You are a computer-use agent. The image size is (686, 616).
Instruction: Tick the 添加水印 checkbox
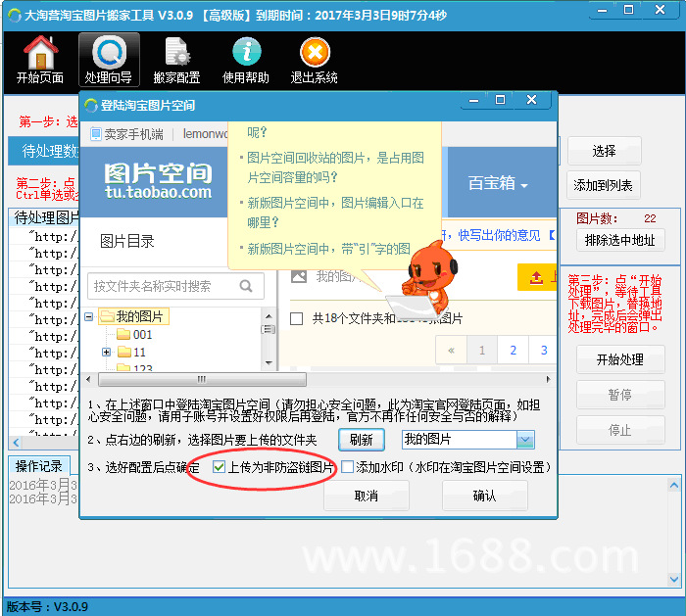(x=347, y=467)
